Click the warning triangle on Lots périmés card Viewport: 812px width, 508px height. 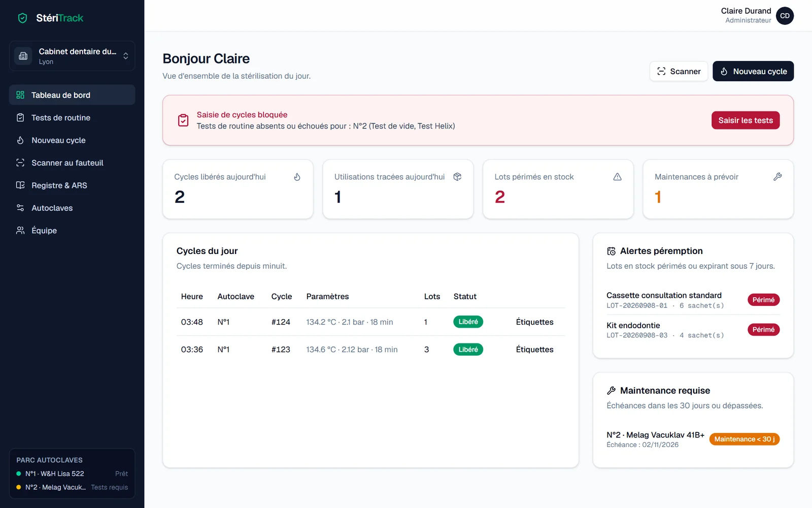coord(618,177)
